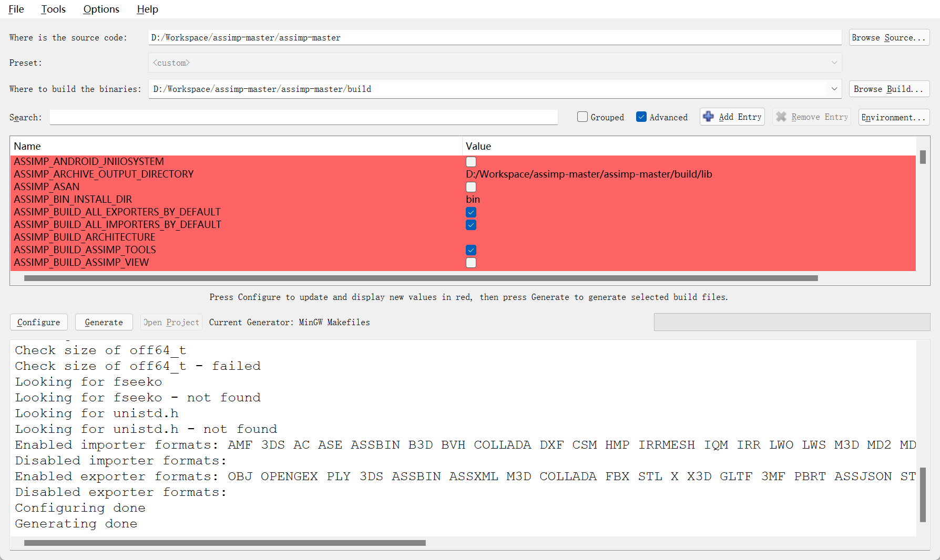
Task: Click inside the Search field
Action: (303, 117)
